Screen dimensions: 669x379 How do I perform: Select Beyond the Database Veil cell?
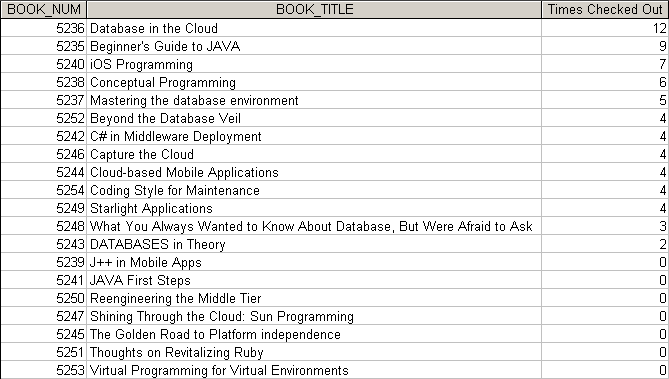(x=314, y=118)
